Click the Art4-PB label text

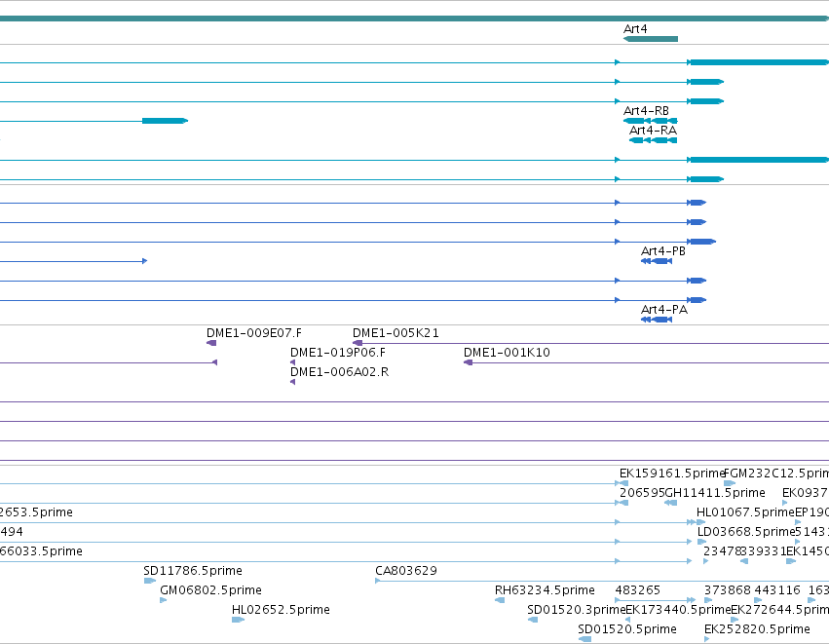pos(663,251)
